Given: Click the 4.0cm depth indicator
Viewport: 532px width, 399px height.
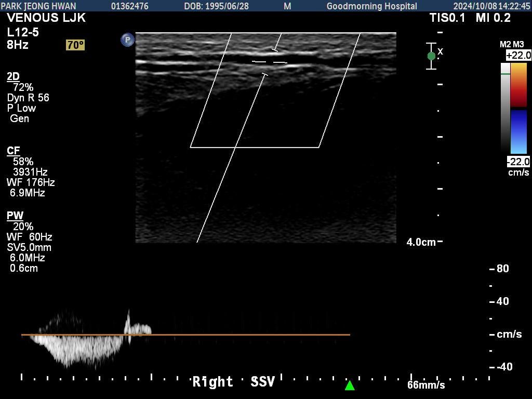Looking at the screenshot, I should [421, 242].
